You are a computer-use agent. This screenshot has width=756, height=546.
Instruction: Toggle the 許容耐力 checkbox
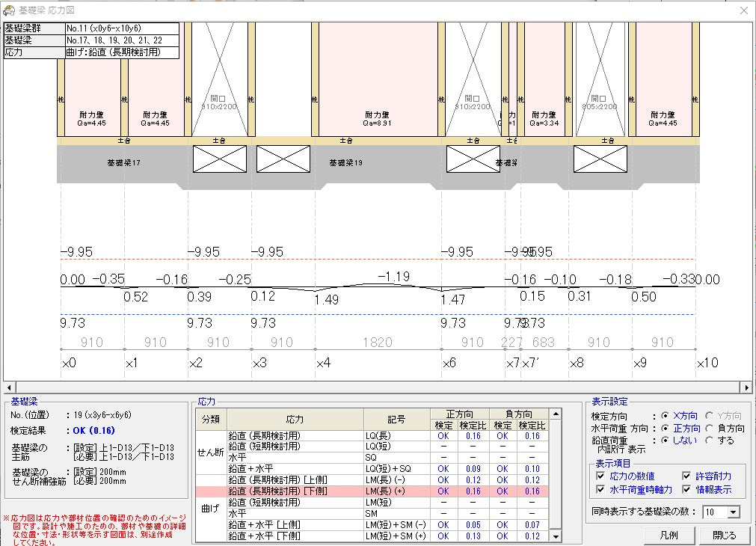tap(686, 476)
